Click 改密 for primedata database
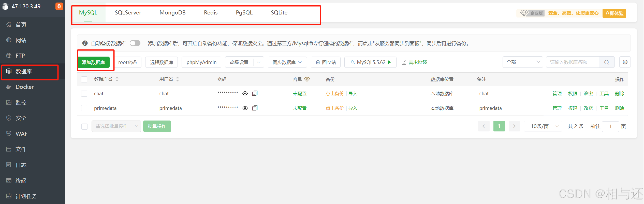This screenshot has height=204, width=644. 588,108
